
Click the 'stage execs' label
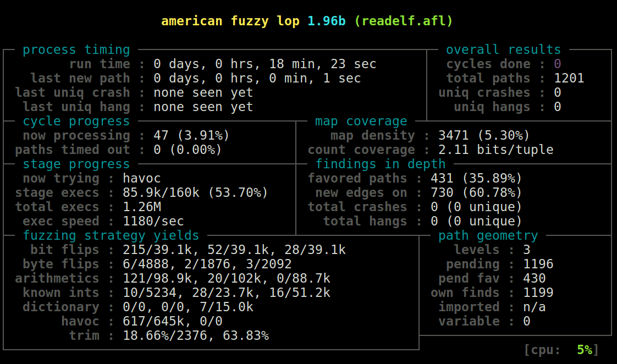click(57, 193)
